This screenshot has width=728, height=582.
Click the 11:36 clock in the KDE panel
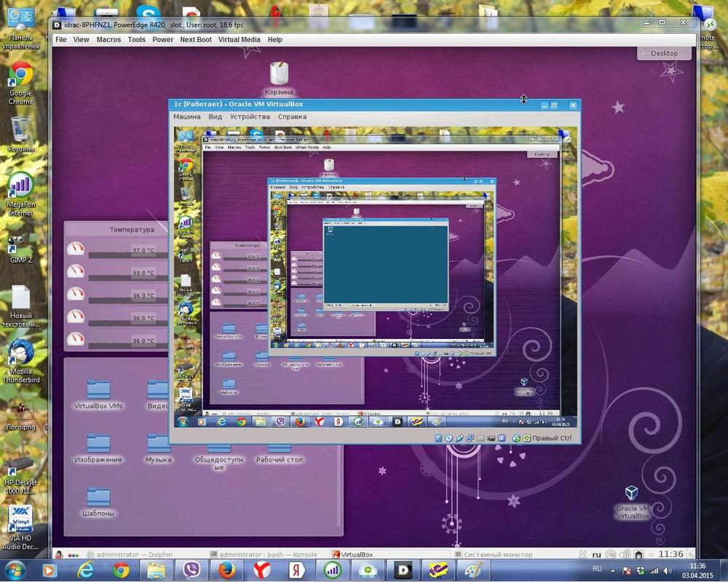(x=670, y=554)
